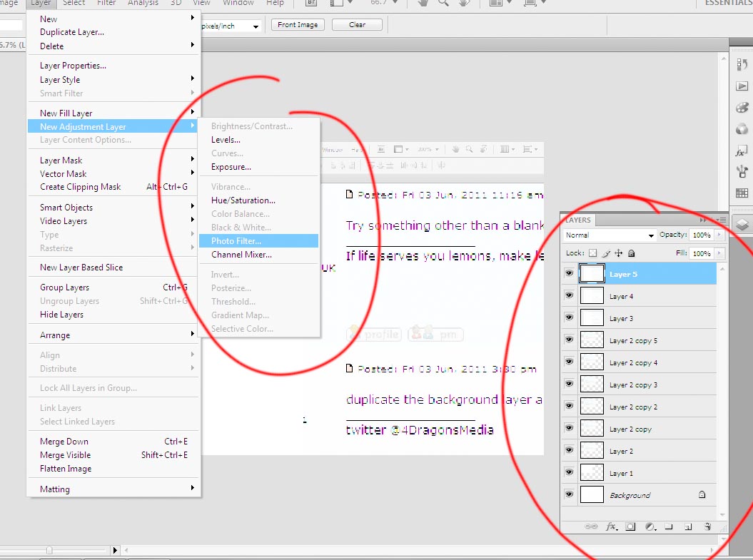Image resolution: width=753 pixels, height=560 pixels.
Task: Expand the Fill percentage arrow
Action: (x=718, y=253)
